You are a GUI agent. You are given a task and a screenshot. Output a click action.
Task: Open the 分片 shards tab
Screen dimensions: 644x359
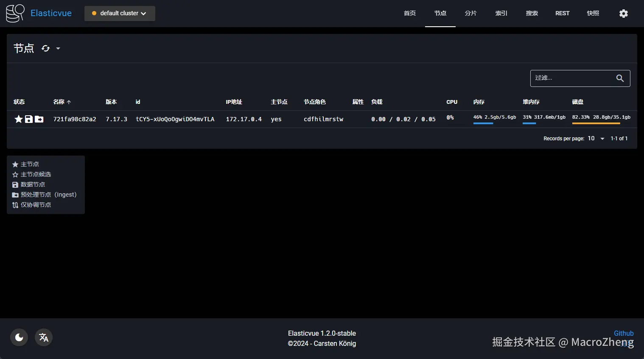click(x=471, y=14)
